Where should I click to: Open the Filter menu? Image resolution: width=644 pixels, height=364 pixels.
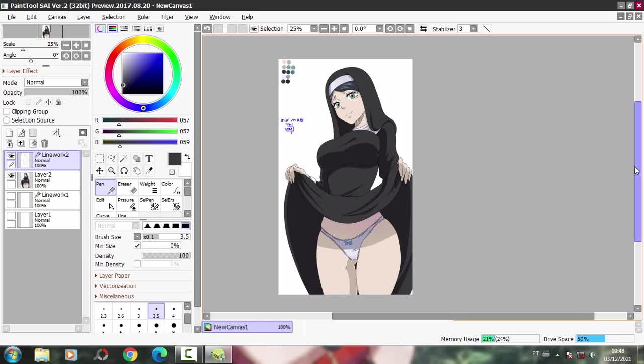pyautogui.click(x=167, y=17)
